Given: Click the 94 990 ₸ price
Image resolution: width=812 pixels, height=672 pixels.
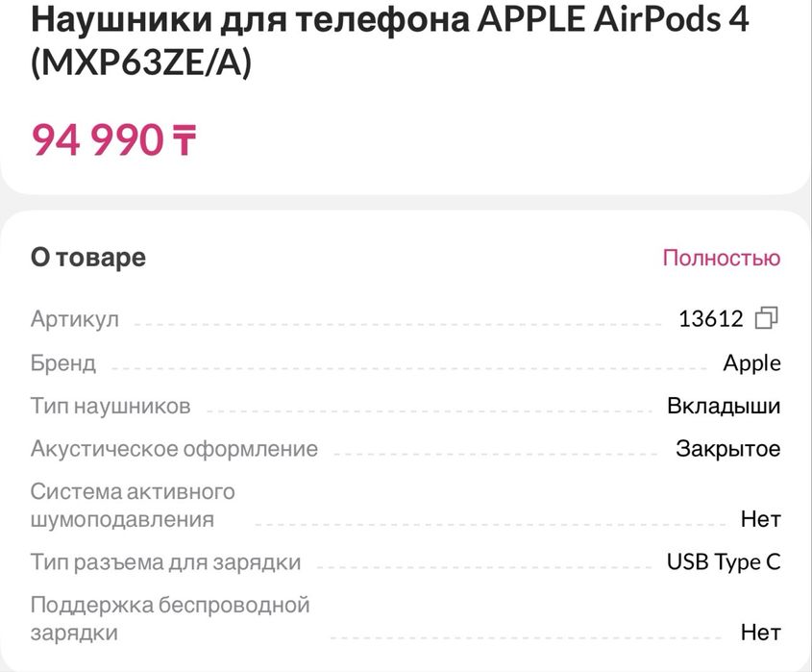Looking at the screenshot, I should (x=114, y=140).
